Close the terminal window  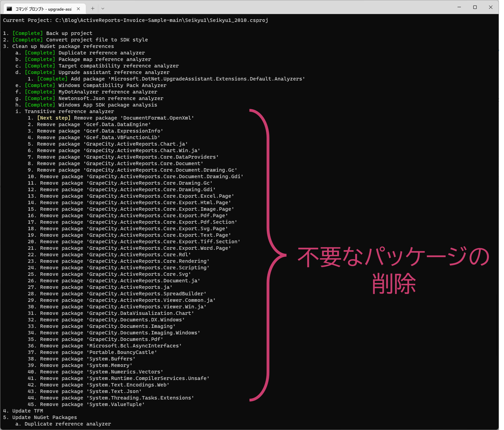point(491,7)
